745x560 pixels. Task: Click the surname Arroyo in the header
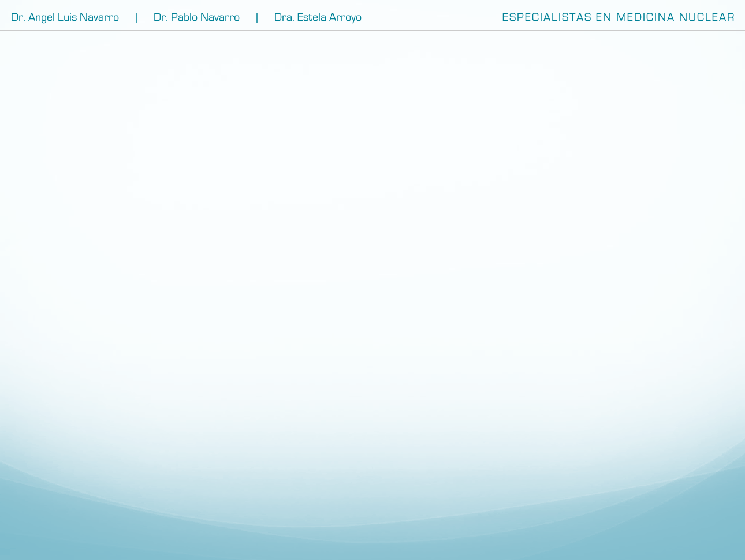(345, 17)
